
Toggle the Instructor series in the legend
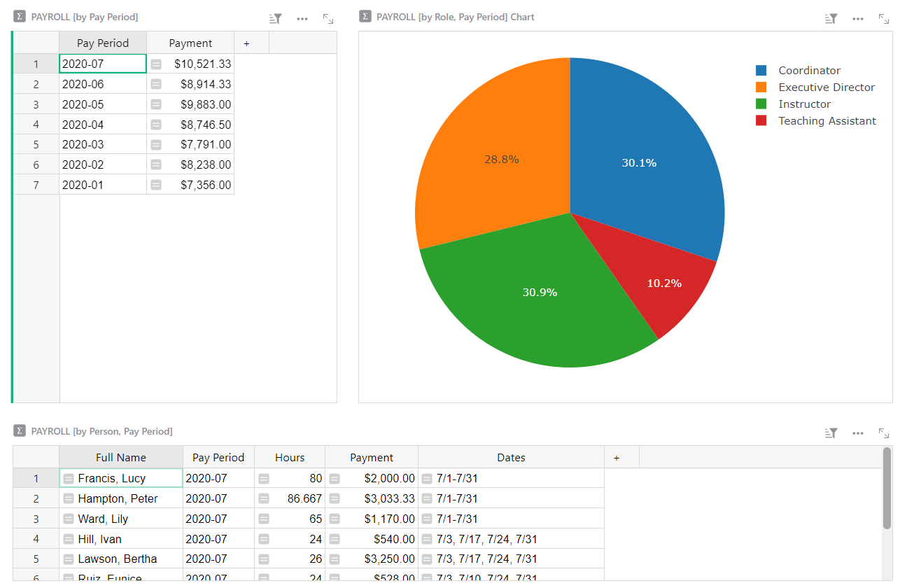pos(804,104)
